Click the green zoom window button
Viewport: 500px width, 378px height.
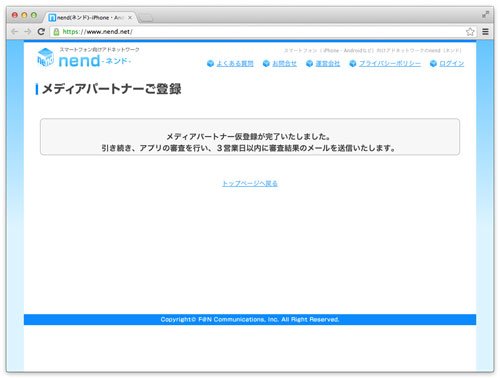(34, 15)
